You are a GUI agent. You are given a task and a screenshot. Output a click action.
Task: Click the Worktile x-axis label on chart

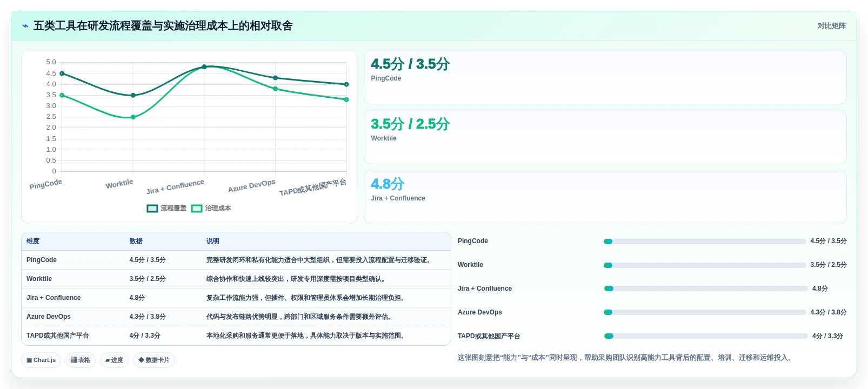(119, 184)
